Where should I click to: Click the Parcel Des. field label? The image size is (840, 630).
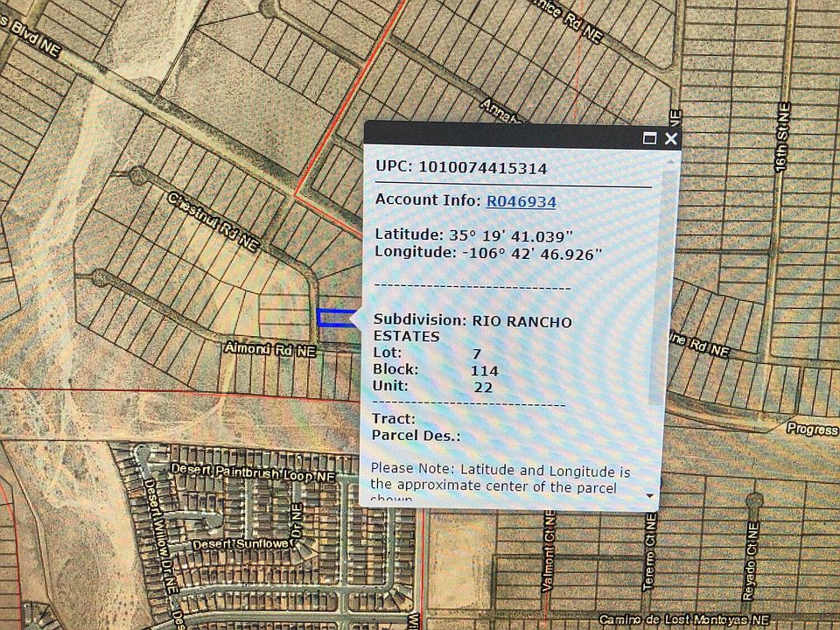point(416,436)
